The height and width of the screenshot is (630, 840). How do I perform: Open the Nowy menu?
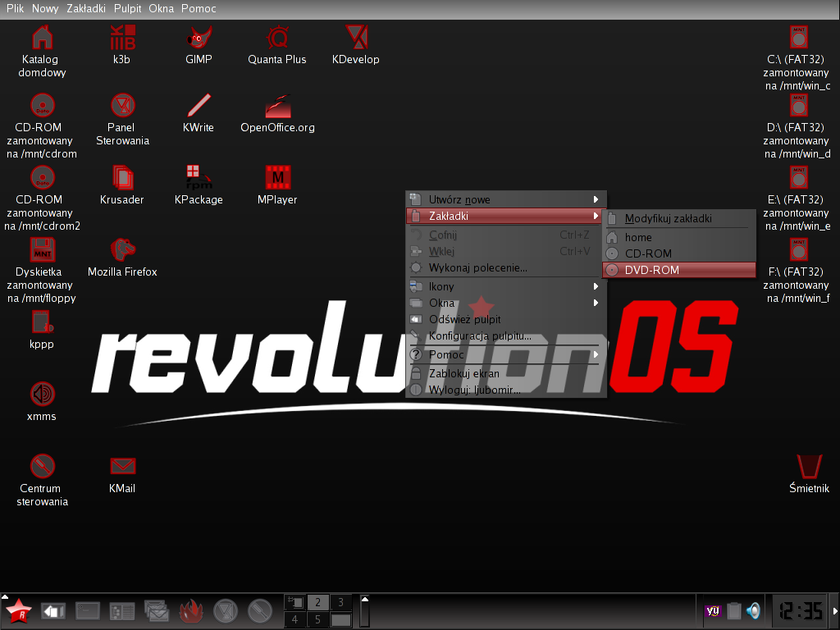click(45, 8)
